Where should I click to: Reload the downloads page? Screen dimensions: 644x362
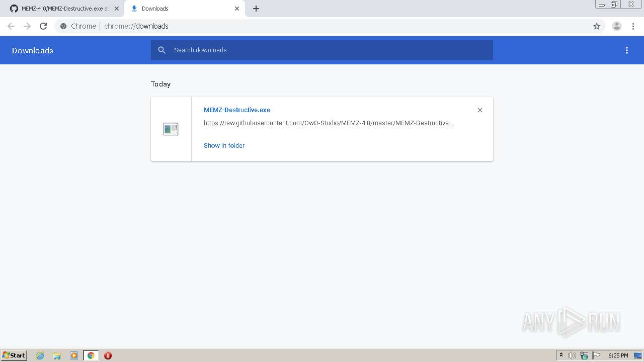tap(43, 26)
